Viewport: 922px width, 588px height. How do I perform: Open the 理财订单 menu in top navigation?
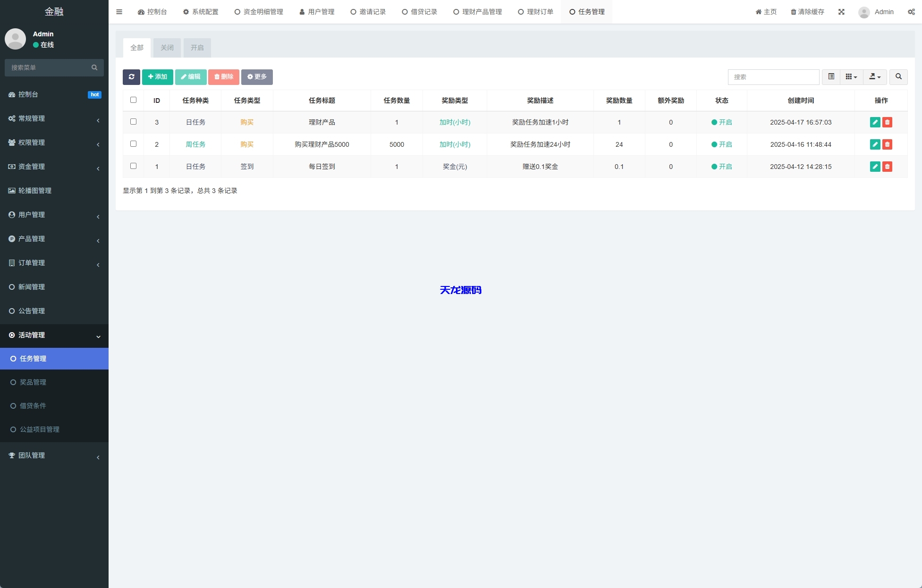(x=535, y=12)
